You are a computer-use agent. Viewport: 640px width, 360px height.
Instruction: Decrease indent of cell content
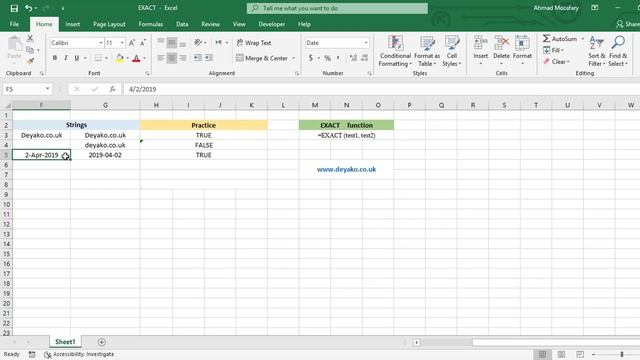pyautogui.click(x=198, y=58)
